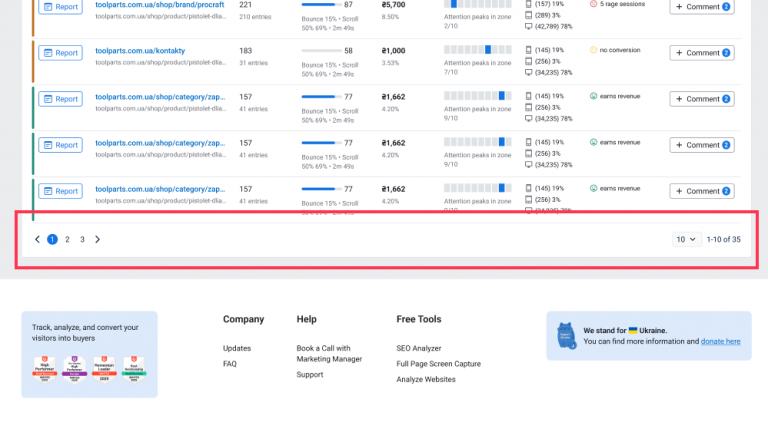Click the score bar showing 87
Image resolution: width=768 pixels, height=432 pixels.
coord(321,4)
